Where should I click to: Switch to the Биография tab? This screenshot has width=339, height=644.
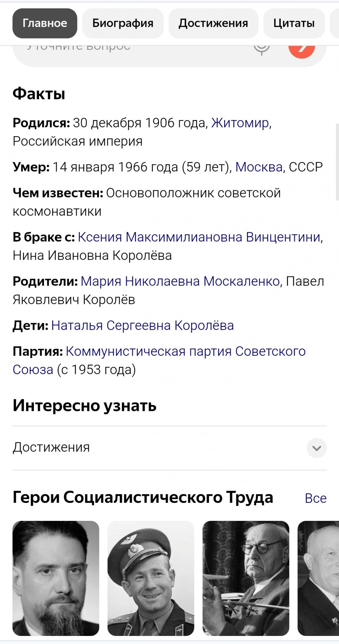click(123, 23)
